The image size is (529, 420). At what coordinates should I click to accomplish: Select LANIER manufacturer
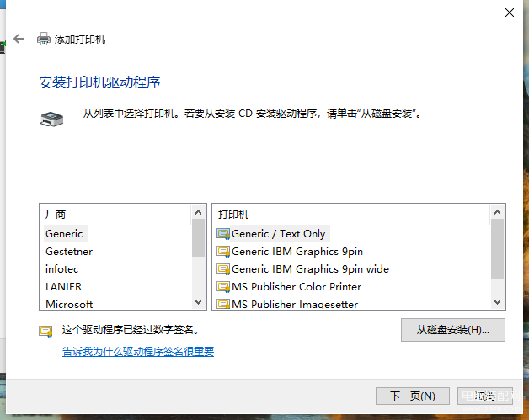pyautogui.click(x=63, y=287)
